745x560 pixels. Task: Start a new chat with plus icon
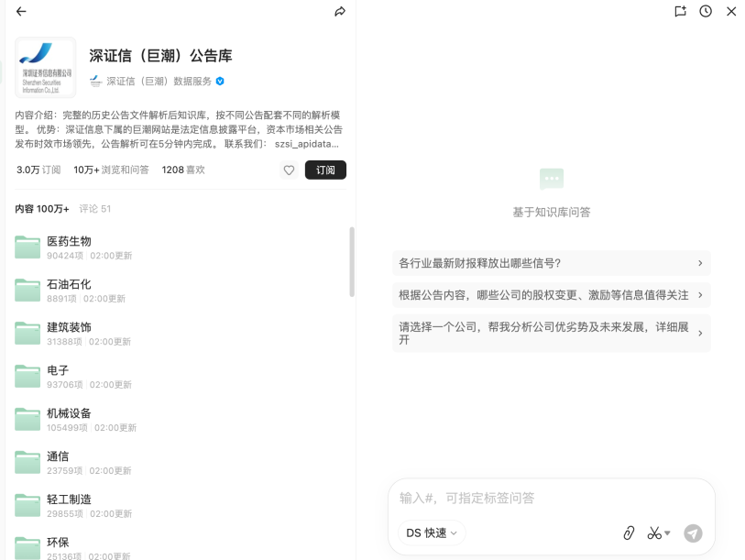pyautogui.click(x=680, y=11)
